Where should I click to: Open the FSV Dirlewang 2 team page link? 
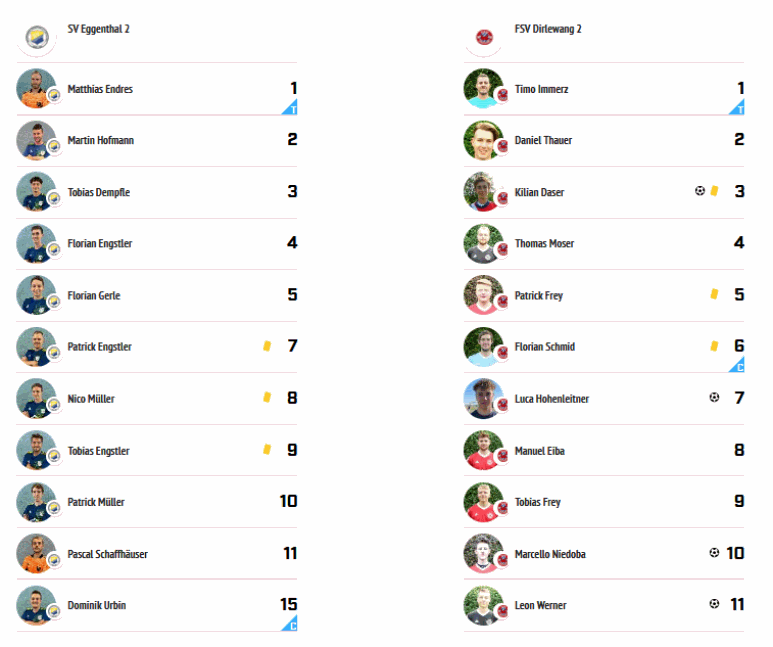548,29
